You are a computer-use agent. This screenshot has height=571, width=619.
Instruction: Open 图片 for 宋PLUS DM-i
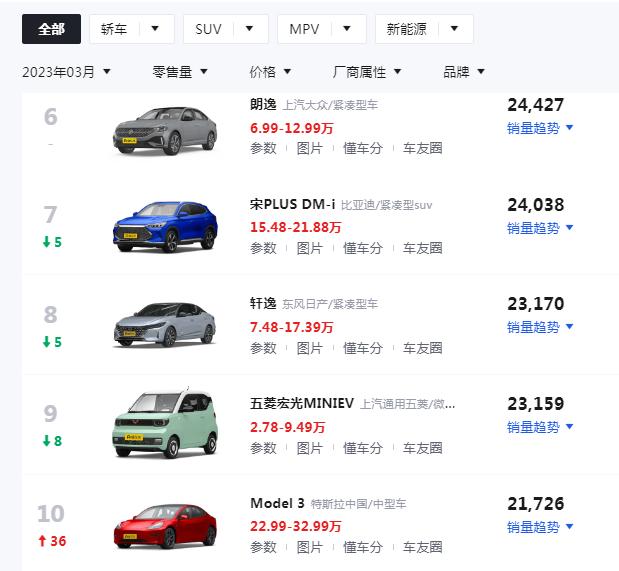click(310, 248)
